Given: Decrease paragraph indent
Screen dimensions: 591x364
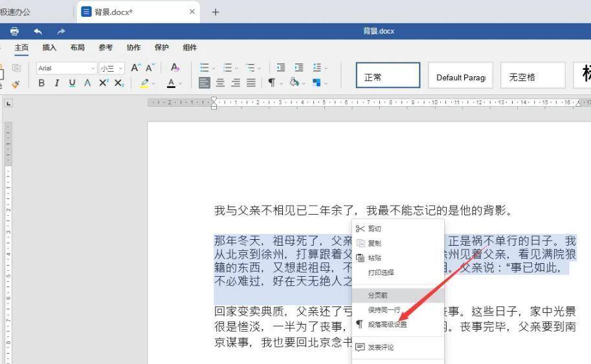Looking at the screenshot, I should coord(281,68).
